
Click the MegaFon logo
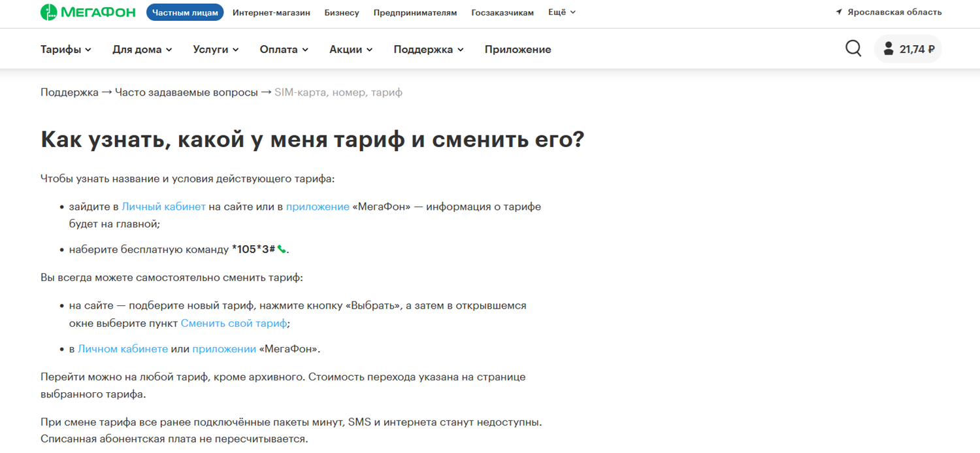[x=88, y=12]
